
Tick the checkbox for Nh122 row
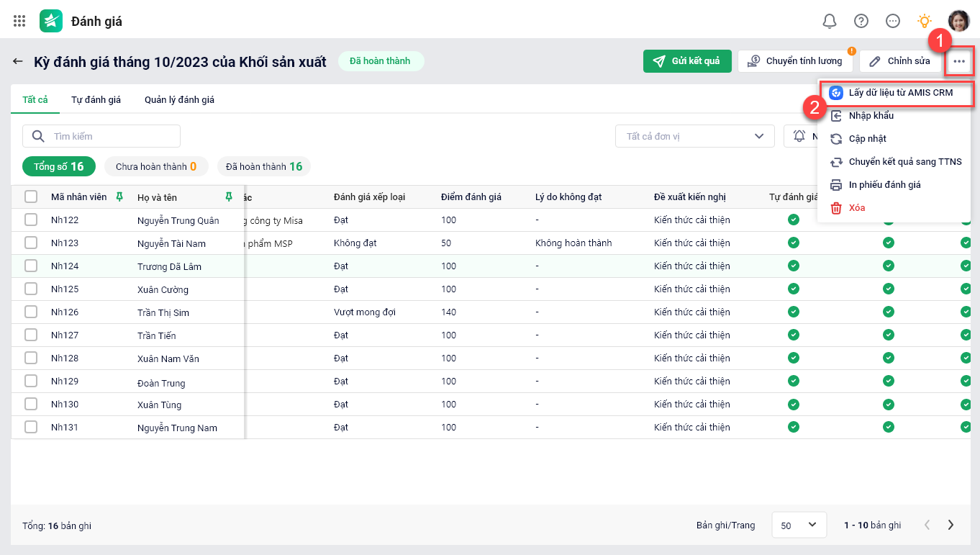pyautogui.click(x=31, y=220)
